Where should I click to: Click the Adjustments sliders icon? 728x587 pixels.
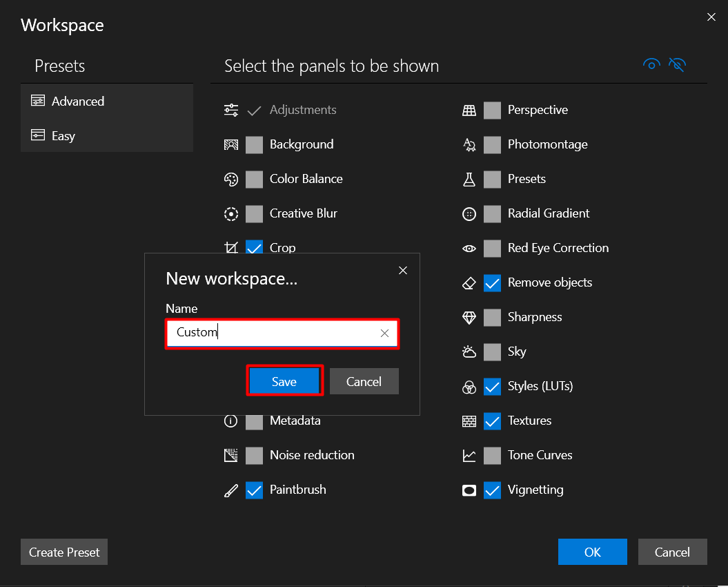[230, 110]
